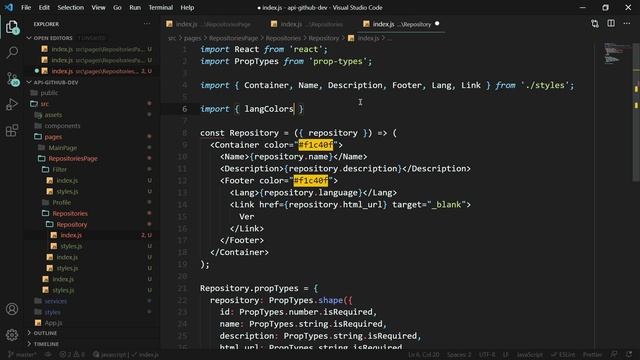Open the services folder

[x=56, y=301]
